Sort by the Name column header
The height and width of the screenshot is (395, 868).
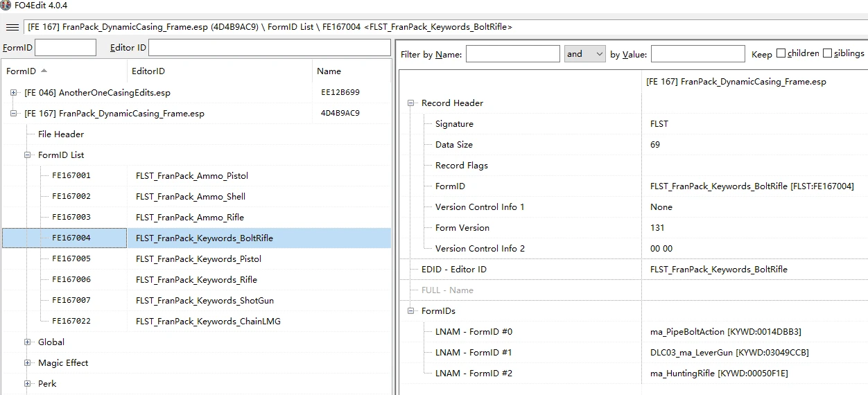coord(351,71)
